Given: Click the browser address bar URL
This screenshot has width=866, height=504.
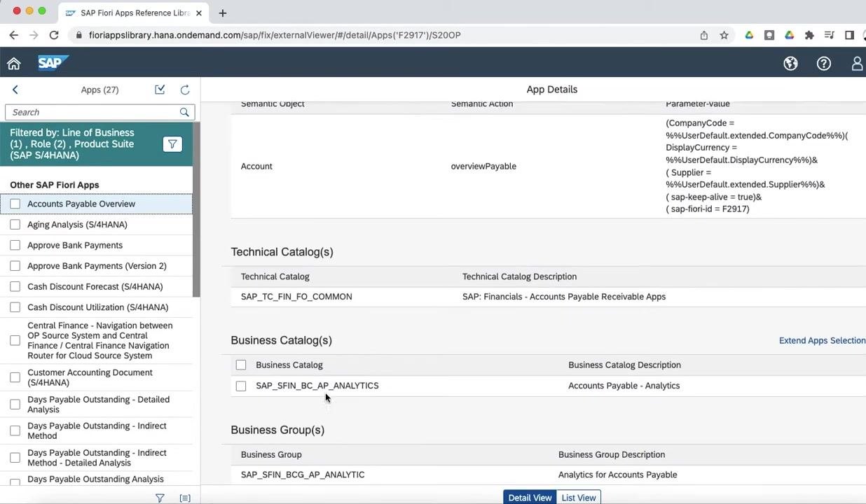Looking at the screenshot, I should click(275, 35).
